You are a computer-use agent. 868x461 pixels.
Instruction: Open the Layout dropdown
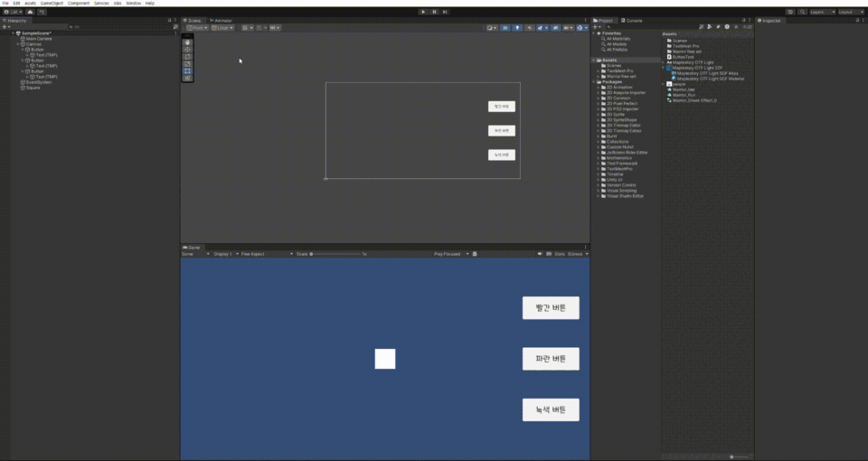click(x=852, y=12)
